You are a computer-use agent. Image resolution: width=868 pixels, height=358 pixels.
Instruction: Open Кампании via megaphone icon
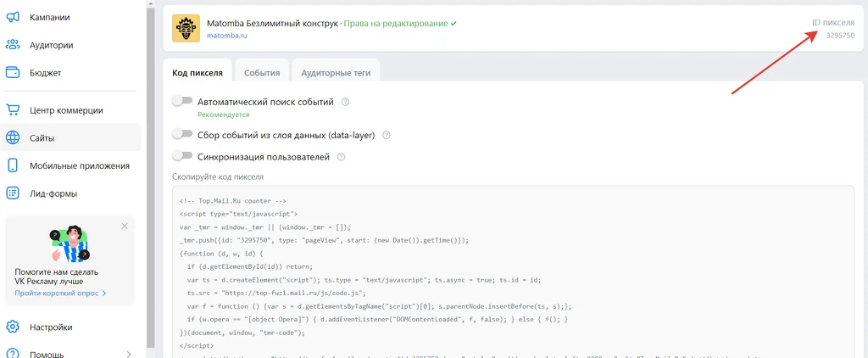click(x=13, y=17)
